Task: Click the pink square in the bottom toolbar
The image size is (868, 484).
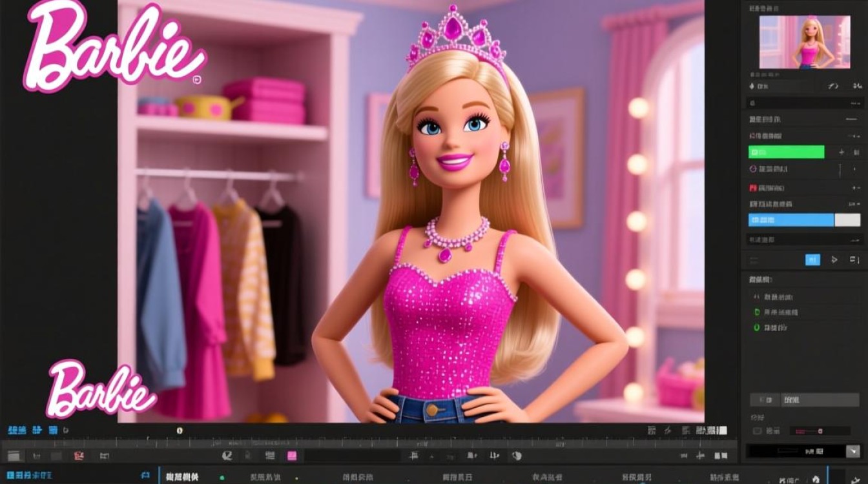Action: click(x=292, y=456)
